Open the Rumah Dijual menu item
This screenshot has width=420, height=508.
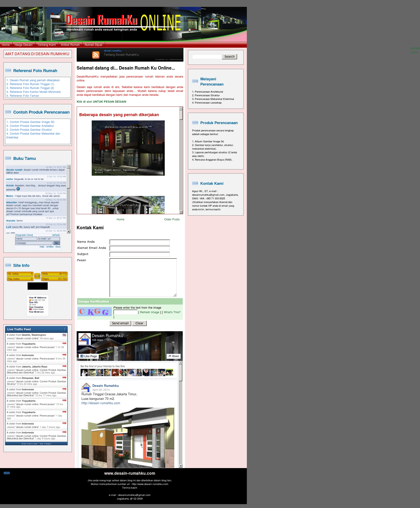[93, 45]
